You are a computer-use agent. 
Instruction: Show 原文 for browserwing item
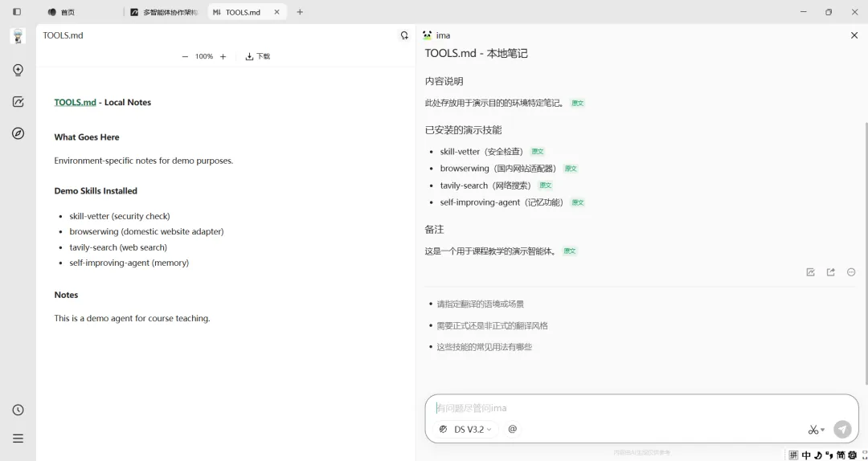570,168
